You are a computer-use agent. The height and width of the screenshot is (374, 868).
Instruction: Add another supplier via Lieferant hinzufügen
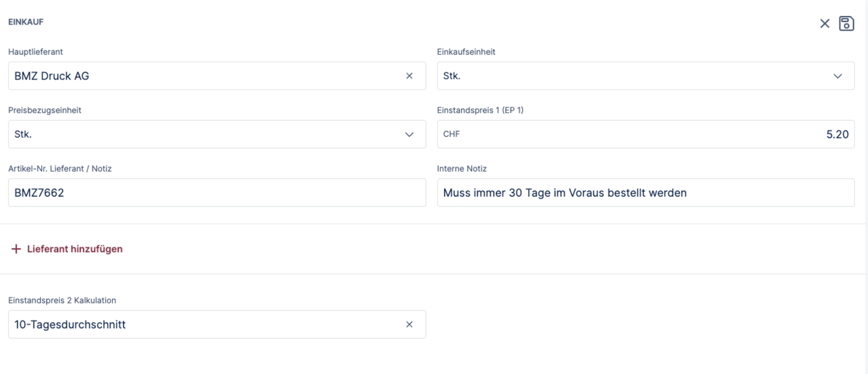click(75, 249)
